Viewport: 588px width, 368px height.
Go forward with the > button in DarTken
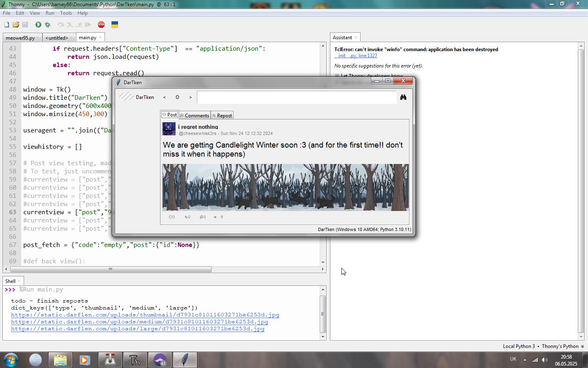190,97
